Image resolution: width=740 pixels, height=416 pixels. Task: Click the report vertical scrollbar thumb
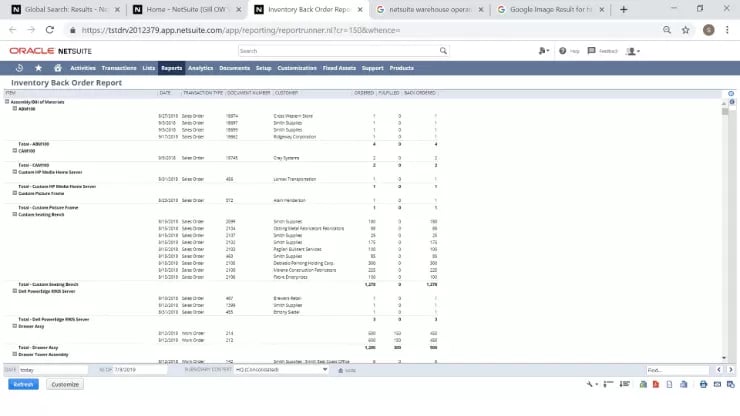tap(724, 111)
